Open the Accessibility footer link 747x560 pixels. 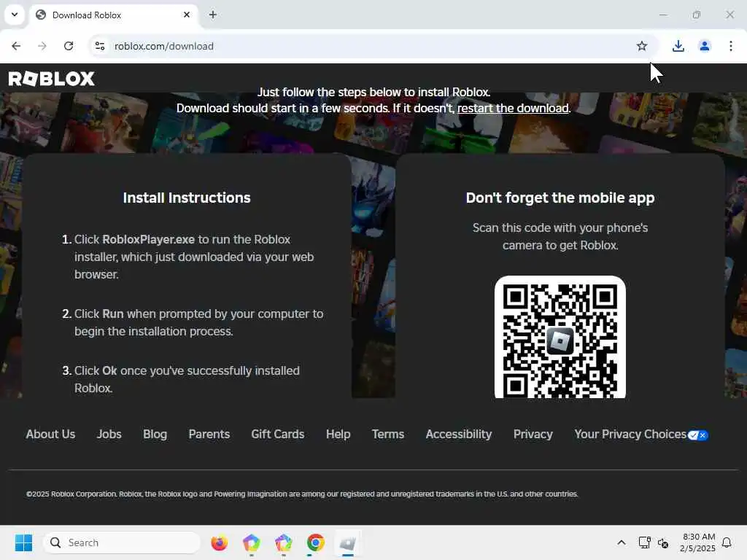point(458,435)
